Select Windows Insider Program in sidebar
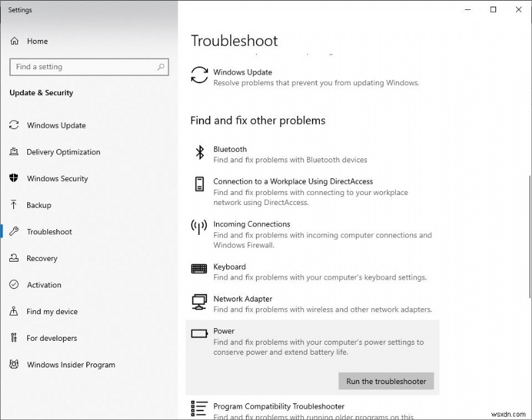Viewport: 532px width, 420px height. (70, 365)
